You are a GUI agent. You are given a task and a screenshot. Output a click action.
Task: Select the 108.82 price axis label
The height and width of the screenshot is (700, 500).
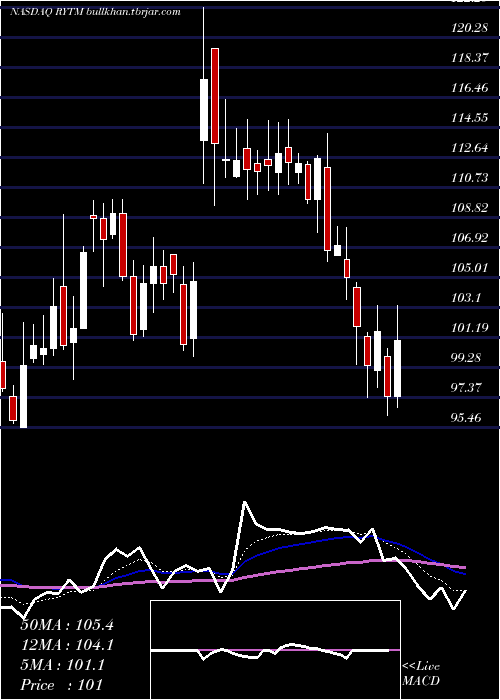click(470, 208)
